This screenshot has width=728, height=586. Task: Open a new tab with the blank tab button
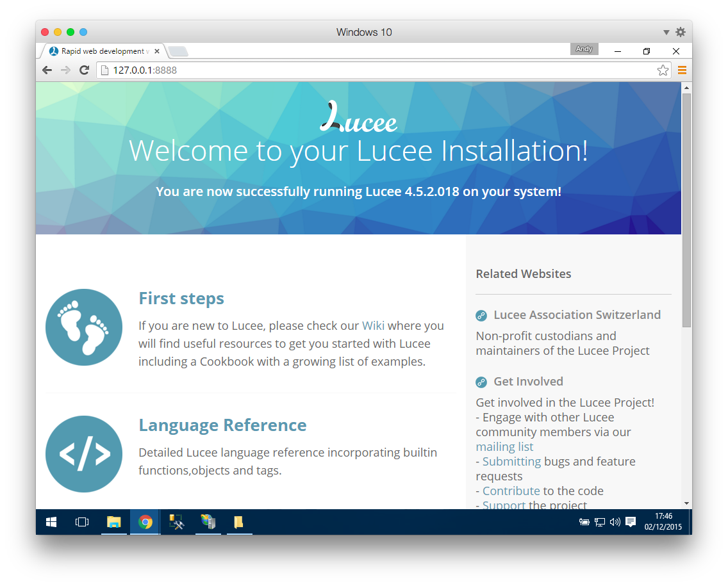[x=178, y=51]
